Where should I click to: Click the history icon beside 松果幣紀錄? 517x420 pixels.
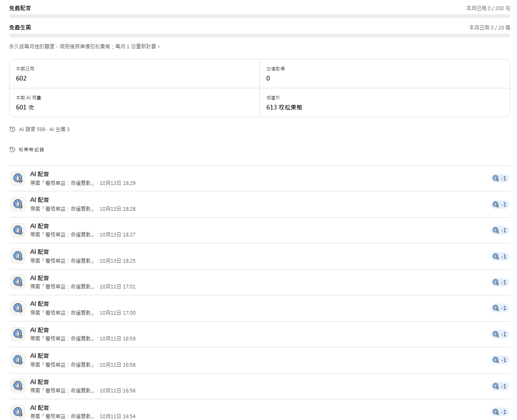12,150
